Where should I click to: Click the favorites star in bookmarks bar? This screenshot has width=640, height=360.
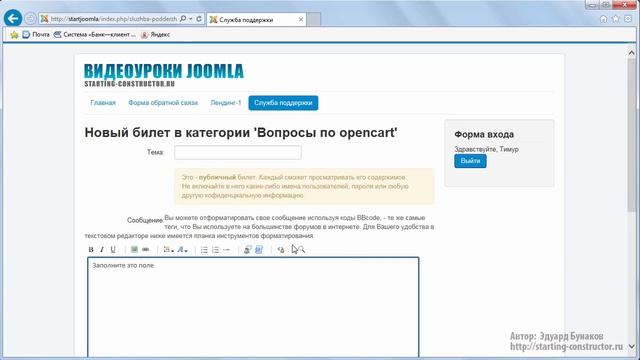[14, 35]
